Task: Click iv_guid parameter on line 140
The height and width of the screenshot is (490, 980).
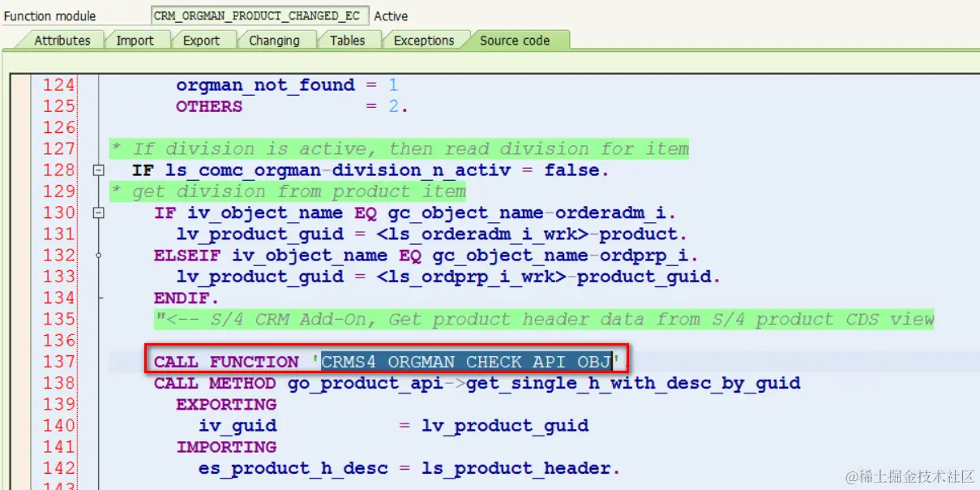Action: [x=238, y=426]
